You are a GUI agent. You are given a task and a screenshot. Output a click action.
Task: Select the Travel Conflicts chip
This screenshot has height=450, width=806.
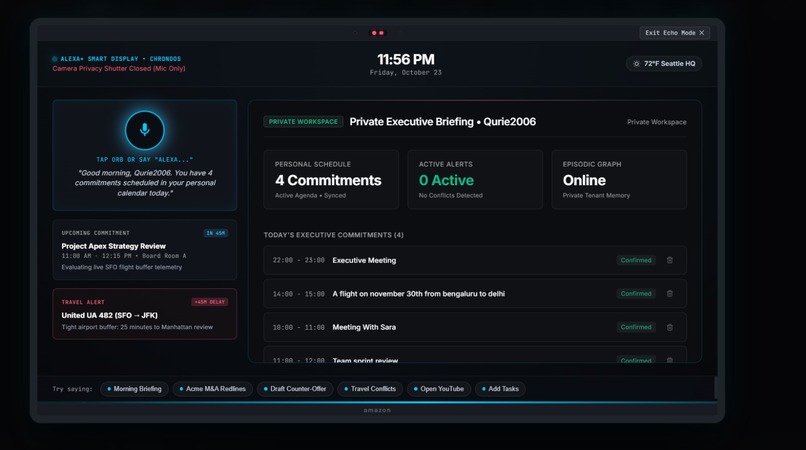[x=370, y=389]
